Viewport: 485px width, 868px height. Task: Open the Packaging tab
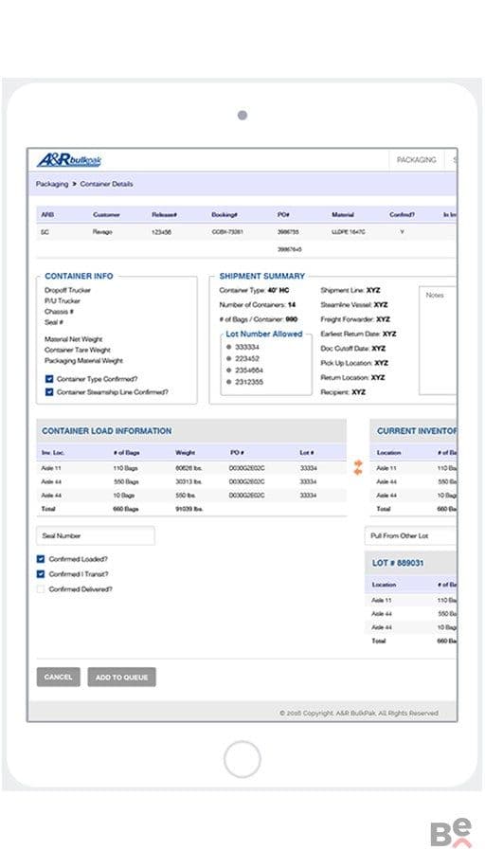(417, 160)
